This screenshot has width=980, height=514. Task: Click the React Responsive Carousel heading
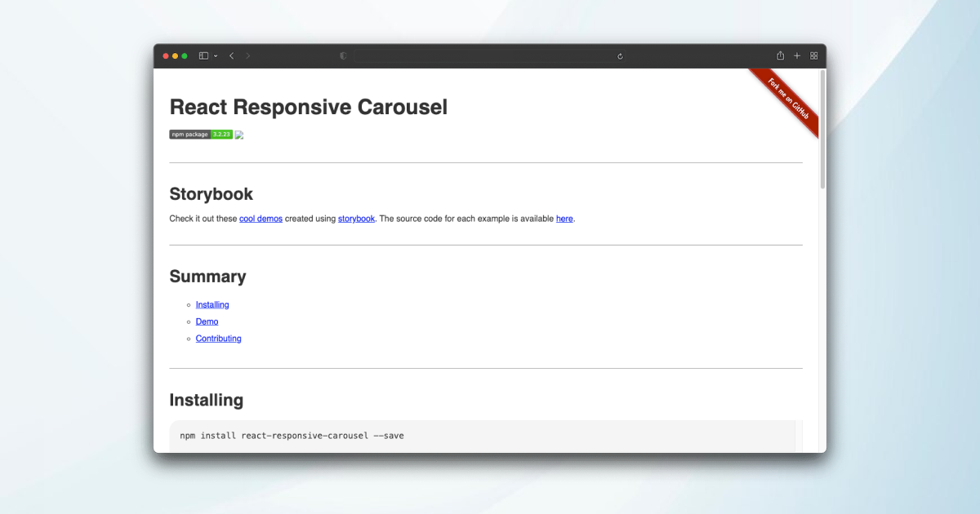pyautogui.click(x=309, y=107)
